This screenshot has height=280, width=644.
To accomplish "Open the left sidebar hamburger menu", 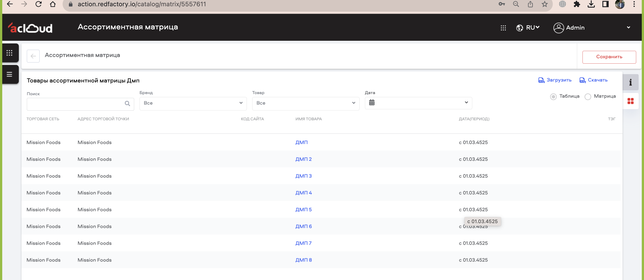I will point(9,74).
